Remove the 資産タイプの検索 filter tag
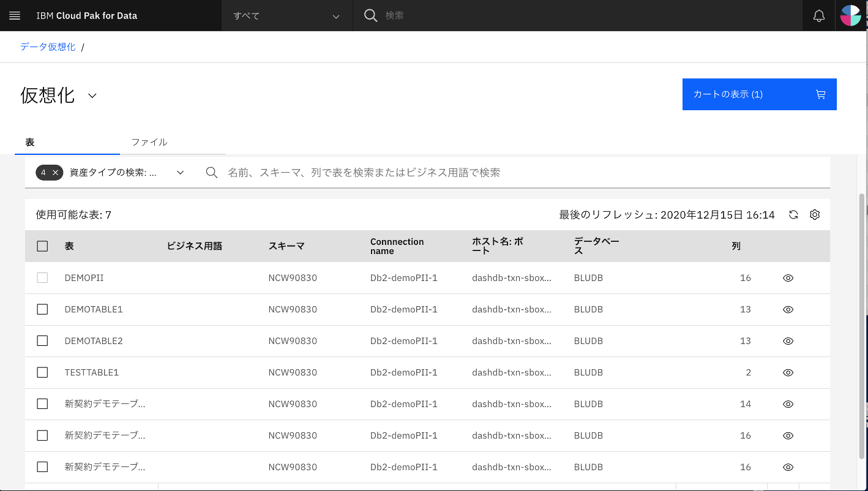 click(x=55, y=172)
